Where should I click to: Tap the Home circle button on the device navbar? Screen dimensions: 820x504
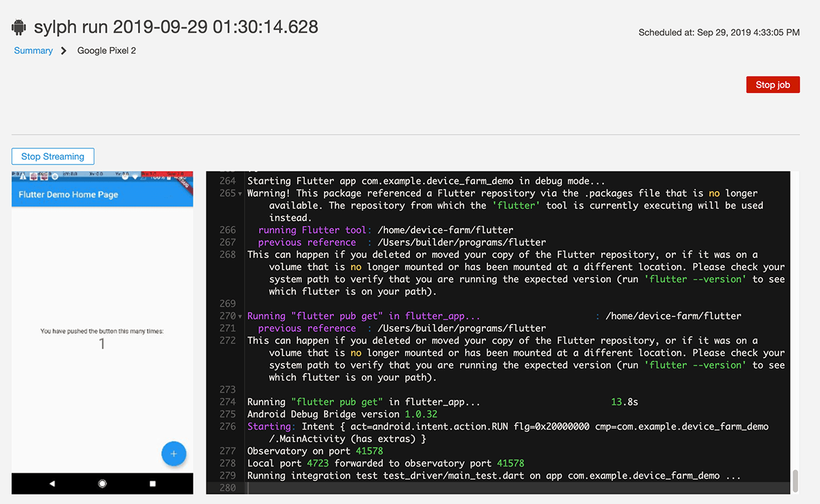(x=102, y=483)
